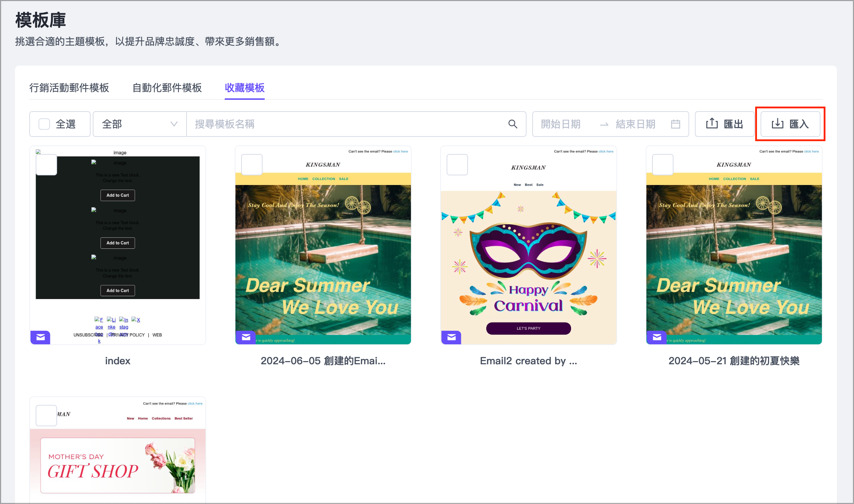Viewport: 854px width, 504px height.
Task: Check the Email2 Carnival template checkbox
Action: coord(457,165)
